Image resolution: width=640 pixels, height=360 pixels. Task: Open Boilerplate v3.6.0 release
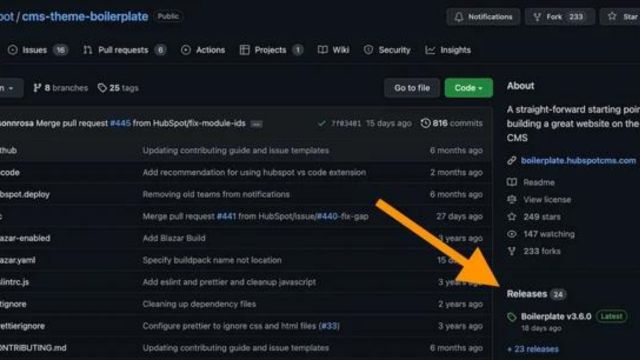(x=556, y=316)
